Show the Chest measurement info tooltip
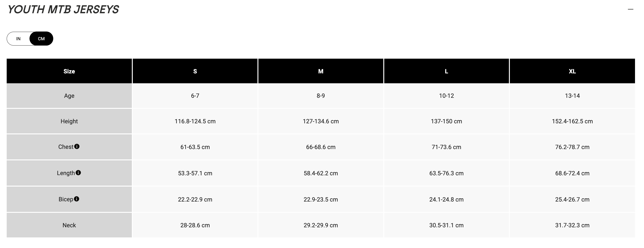This screenshot has width=644, height=248. [77, 147]
